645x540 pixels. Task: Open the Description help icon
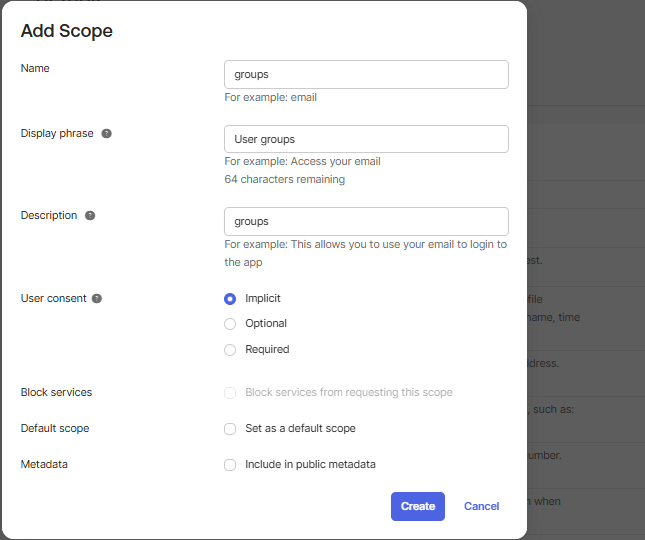[x=90, y=216]
